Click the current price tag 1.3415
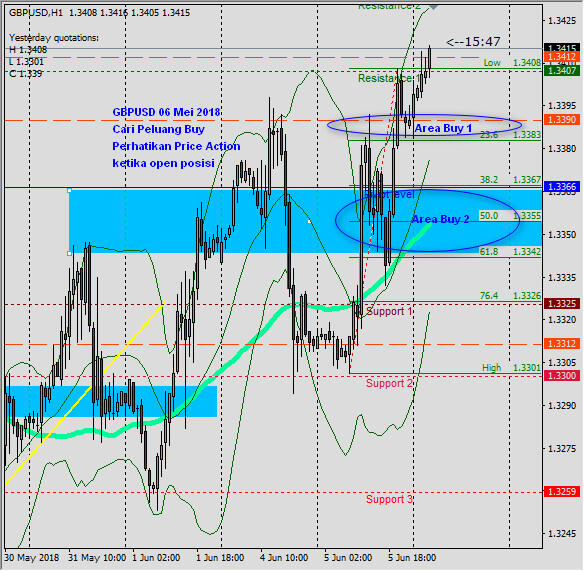 (562, 48)
